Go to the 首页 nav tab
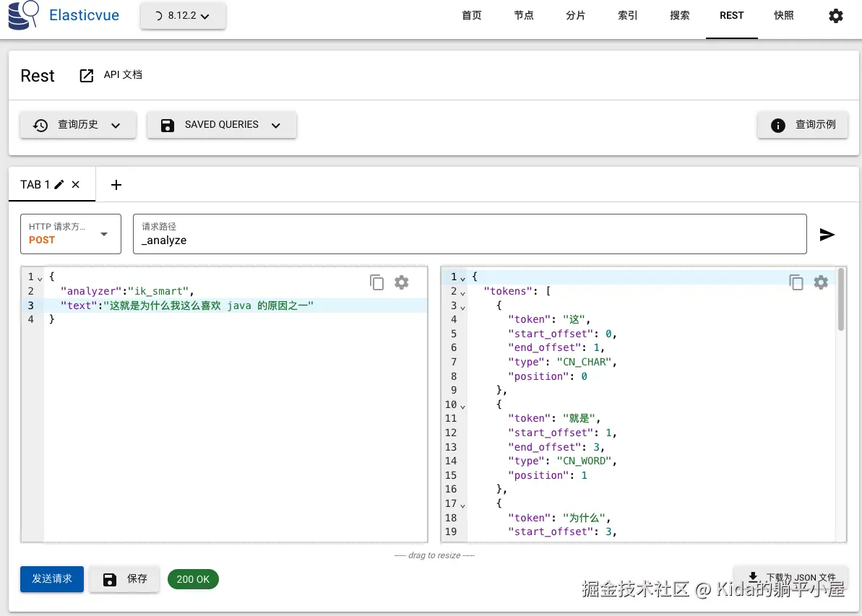The image size is (862, 616). coord(472,16)
